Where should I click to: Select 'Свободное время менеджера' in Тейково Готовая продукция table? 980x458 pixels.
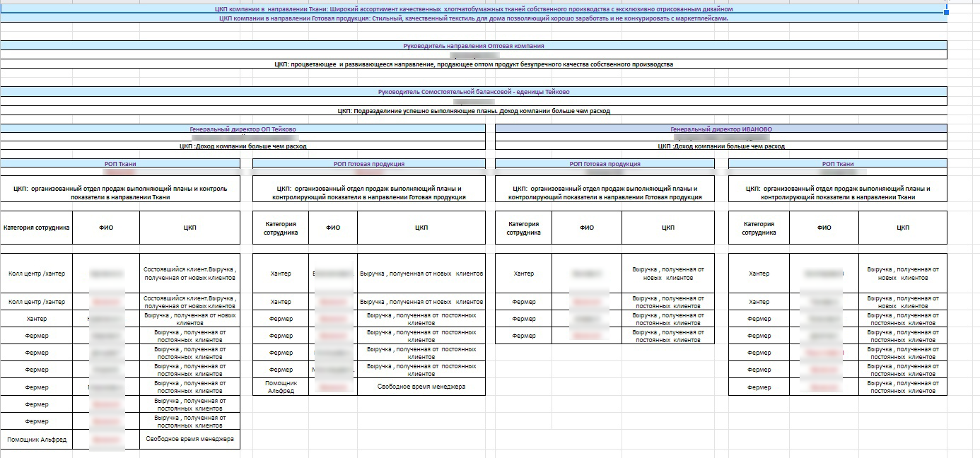421,387
